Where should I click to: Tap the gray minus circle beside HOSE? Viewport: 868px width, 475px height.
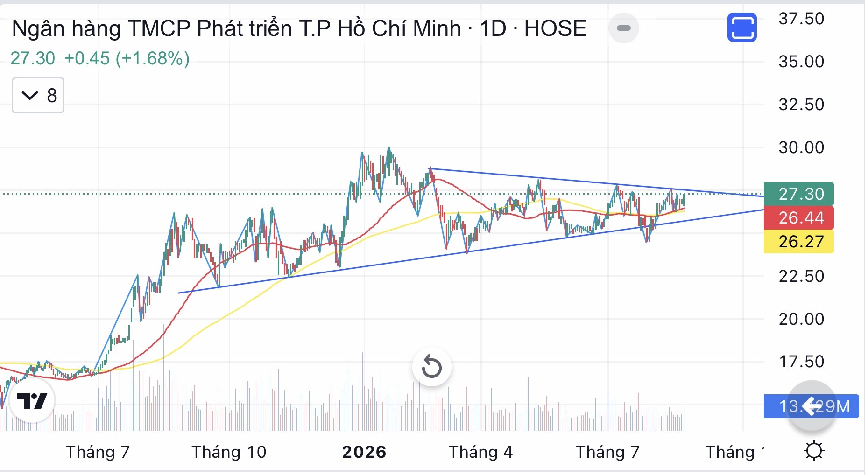(x=623, y=28)
